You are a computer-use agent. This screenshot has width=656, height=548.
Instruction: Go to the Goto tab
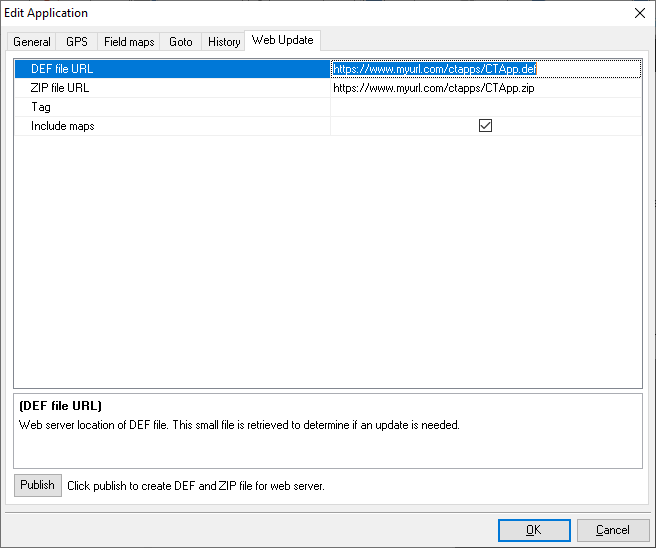(181, 42)
